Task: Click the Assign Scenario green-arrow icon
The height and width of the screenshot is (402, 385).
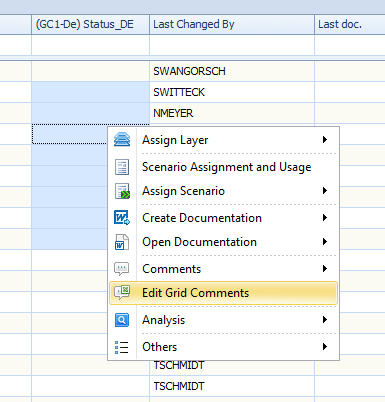Action: click(122, 191)
